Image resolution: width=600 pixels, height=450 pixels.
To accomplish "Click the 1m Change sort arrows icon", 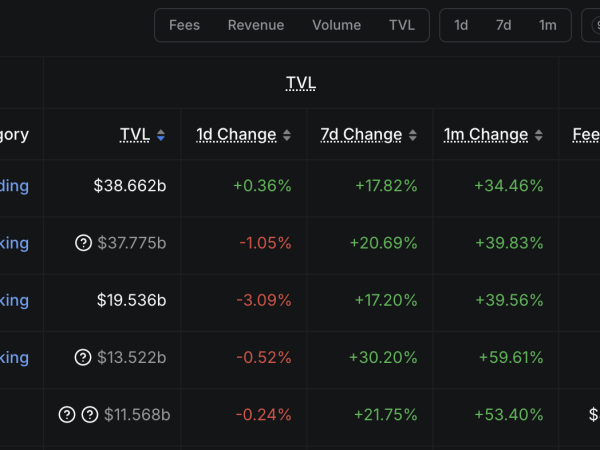I will tap(538, 135).
